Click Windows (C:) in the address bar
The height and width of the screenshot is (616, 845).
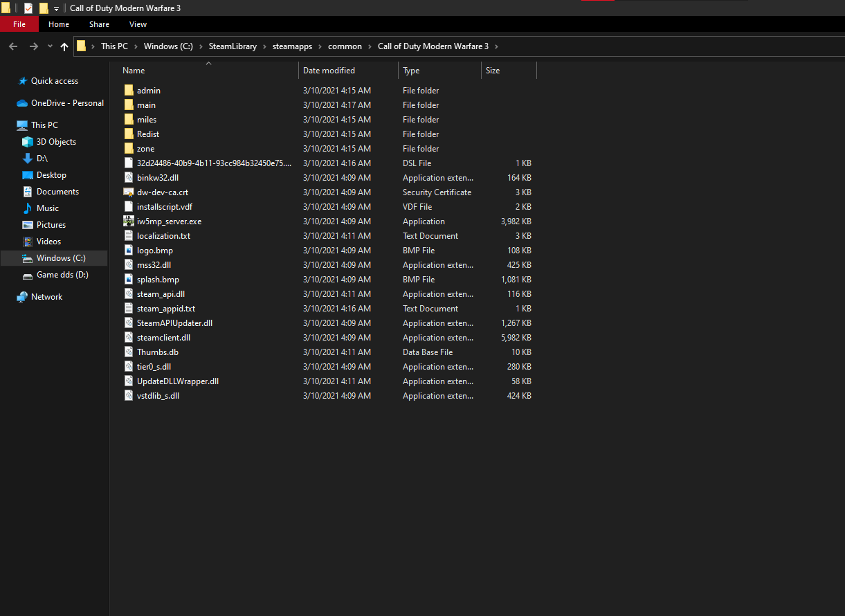click(x=168, y=46)
